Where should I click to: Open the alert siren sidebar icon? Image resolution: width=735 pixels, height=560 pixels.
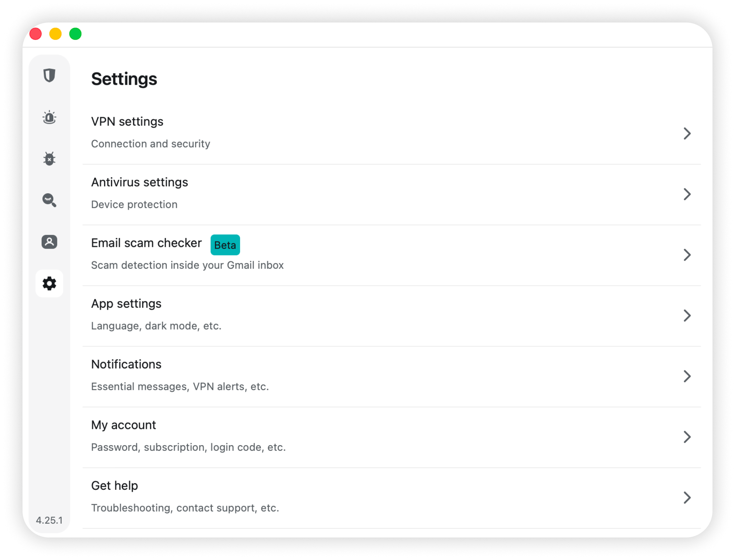click(49, 117)
